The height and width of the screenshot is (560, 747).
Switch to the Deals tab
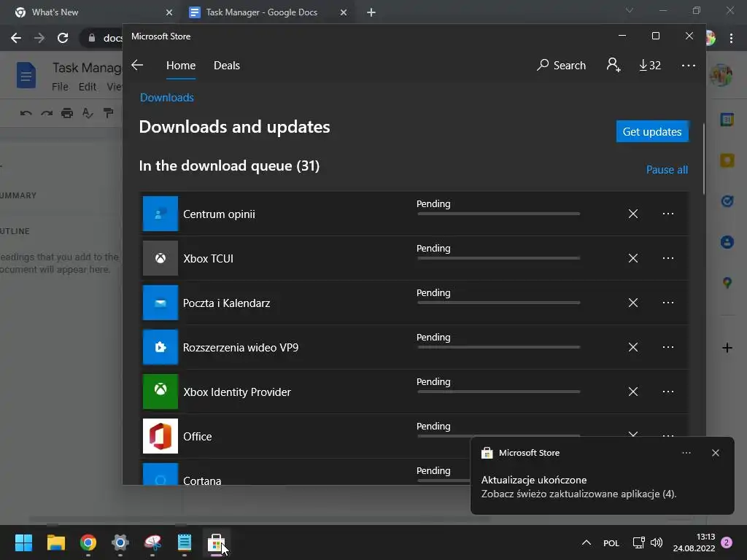tap(227, 65)
